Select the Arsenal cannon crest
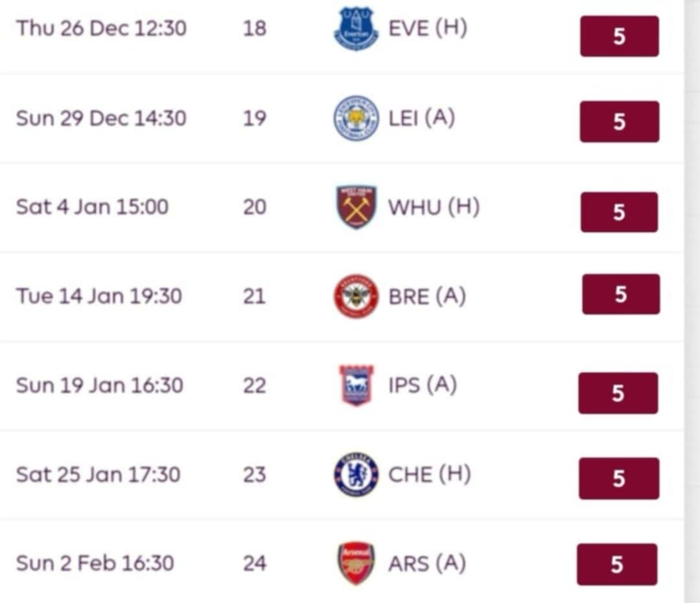This screenshot has height=603, width=700. (356, 563)
